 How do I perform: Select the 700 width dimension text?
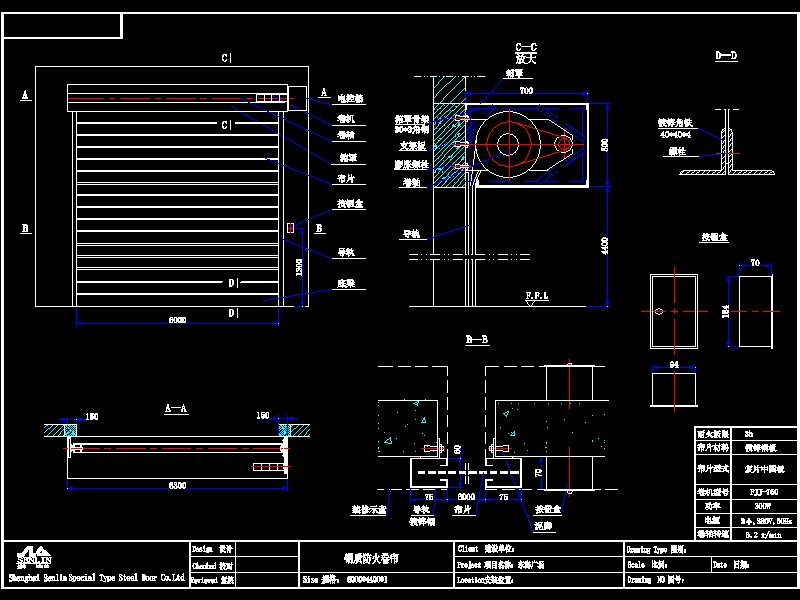click(x=526, y=90)
